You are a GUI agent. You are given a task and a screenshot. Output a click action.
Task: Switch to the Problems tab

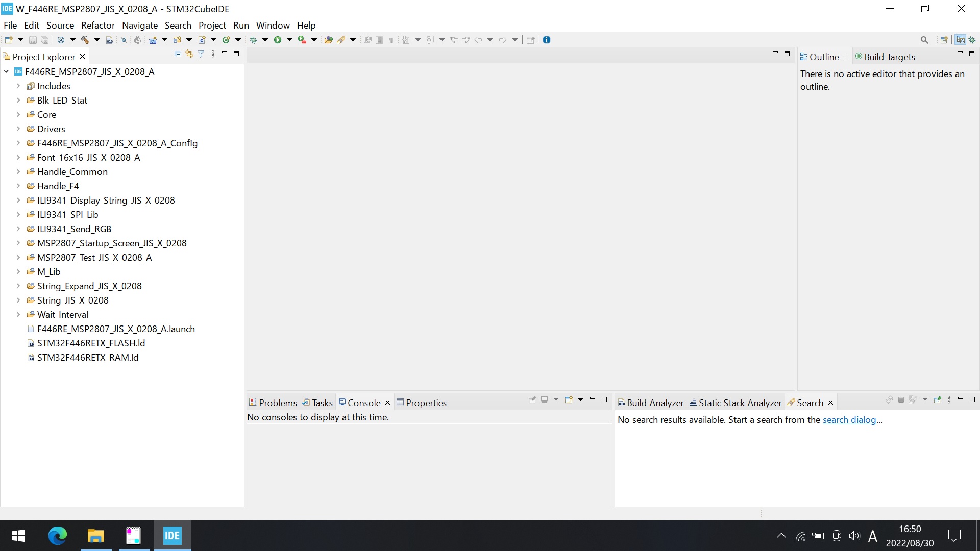pos(273,403)
